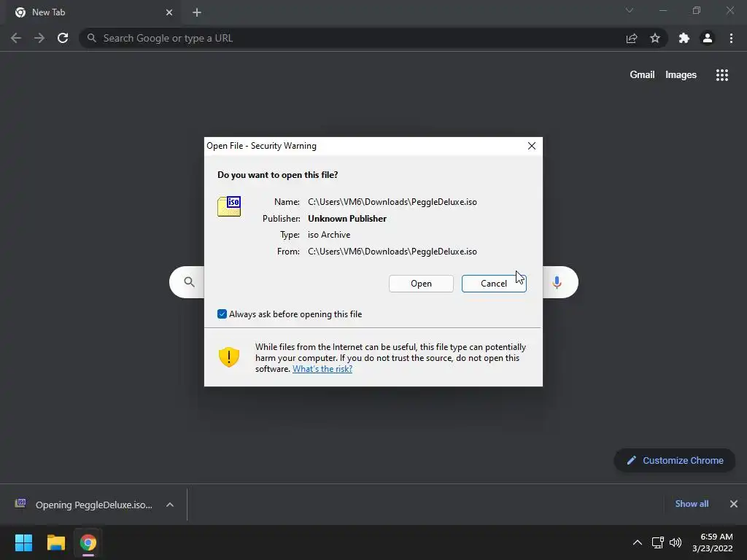
Task: Open the clock showing 6:59 AM
Action: (x=713, y=542)
